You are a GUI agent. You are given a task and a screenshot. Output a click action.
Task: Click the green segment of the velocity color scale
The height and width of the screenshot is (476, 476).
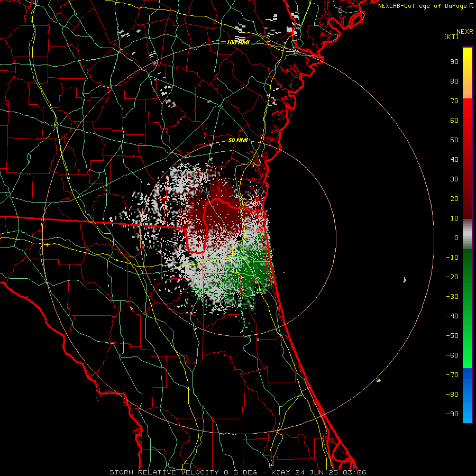[467, 308]
